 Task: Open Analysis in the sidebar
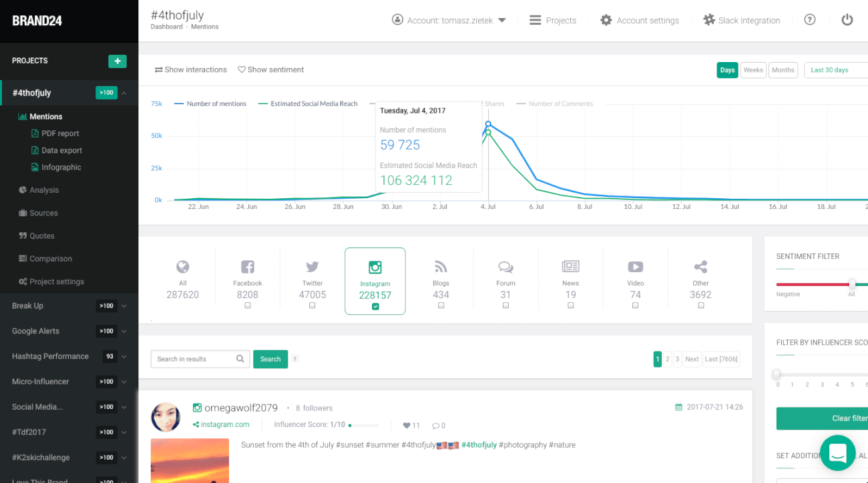[x=39, y=190]
